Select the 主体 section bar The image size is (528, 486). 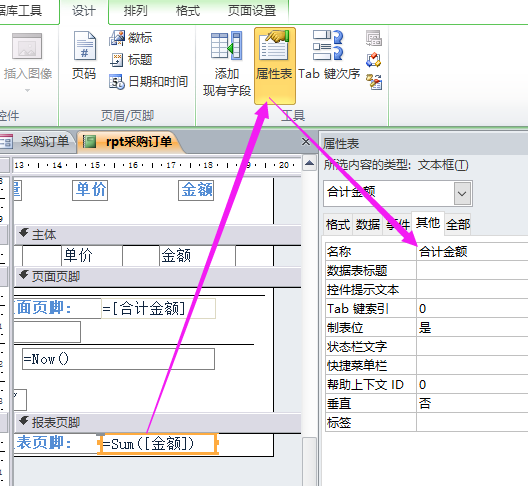pos(158,235)
